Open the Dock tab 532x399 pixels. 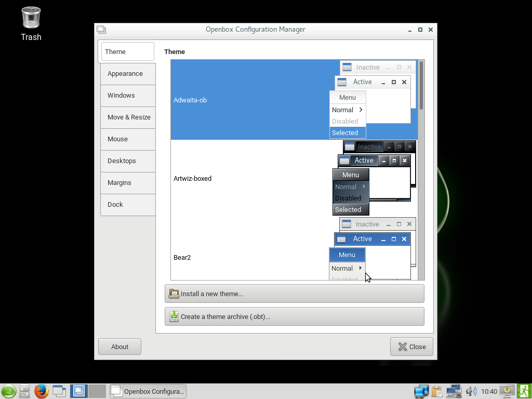[115, 205]
